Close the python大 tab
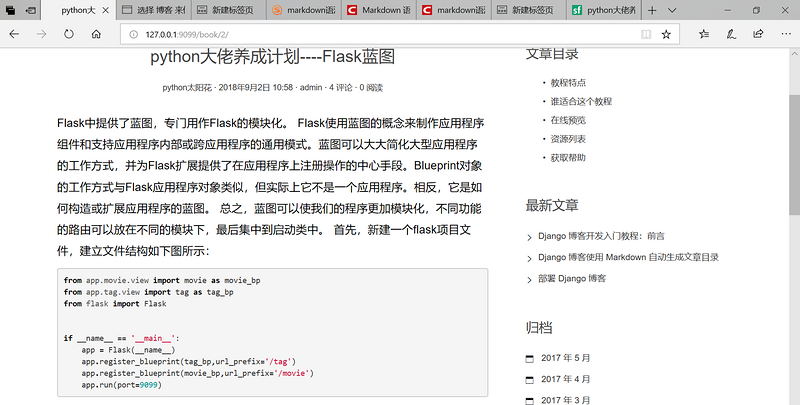Viewport: 800px width, 405px height. (106, 10)
